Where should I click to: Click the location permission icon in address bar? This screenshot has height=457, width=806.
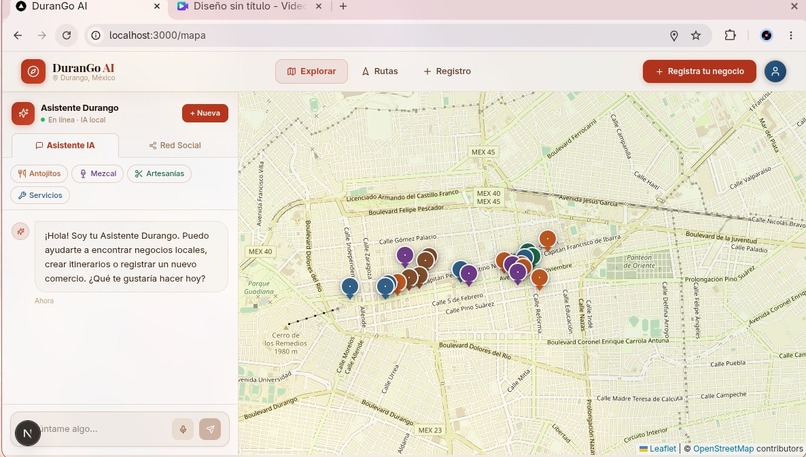click(673, 35)
